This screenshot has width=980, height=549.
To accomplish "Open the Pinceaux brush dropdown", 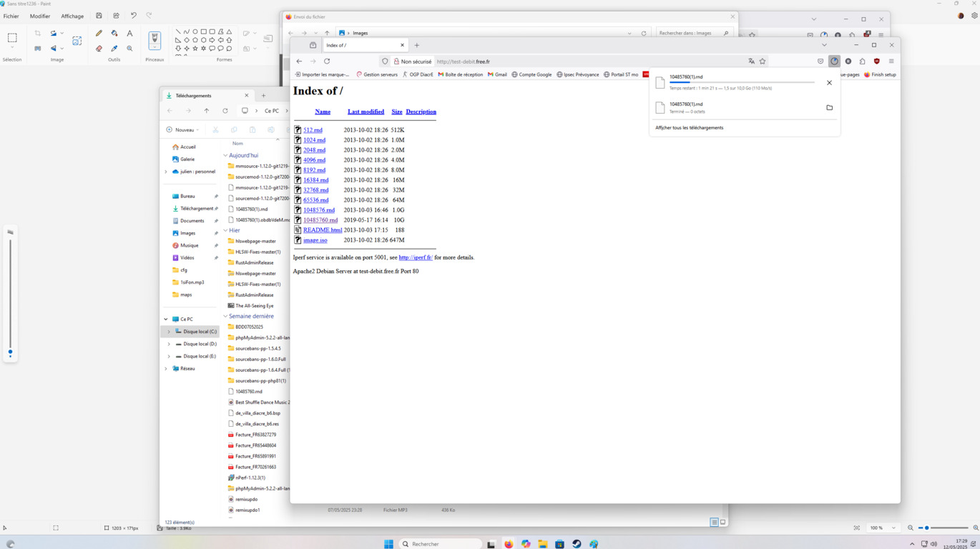I will (155, 47).
